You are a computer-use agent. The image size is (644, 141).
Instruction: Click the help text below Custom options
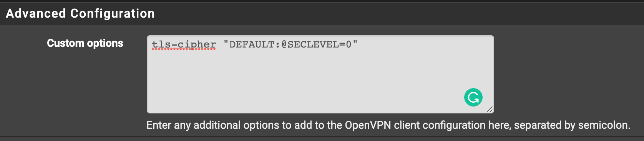coord(388,125)
